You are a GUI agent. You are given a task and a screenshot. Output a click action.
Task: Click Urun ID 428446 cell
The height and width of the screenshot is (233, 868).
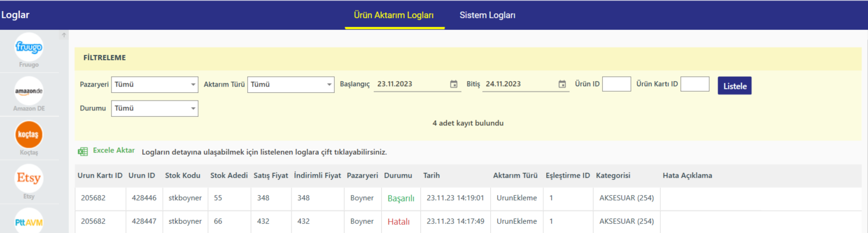143,199
